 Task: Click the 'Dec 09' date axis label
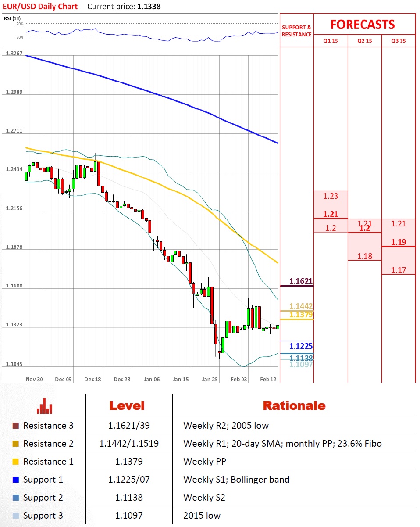[x=64, y=379]
